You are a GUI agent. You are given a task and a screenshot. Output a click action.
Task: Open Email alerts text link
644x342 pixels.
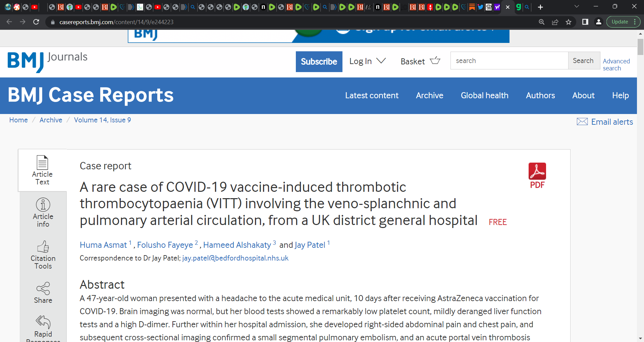coord(612,122)
